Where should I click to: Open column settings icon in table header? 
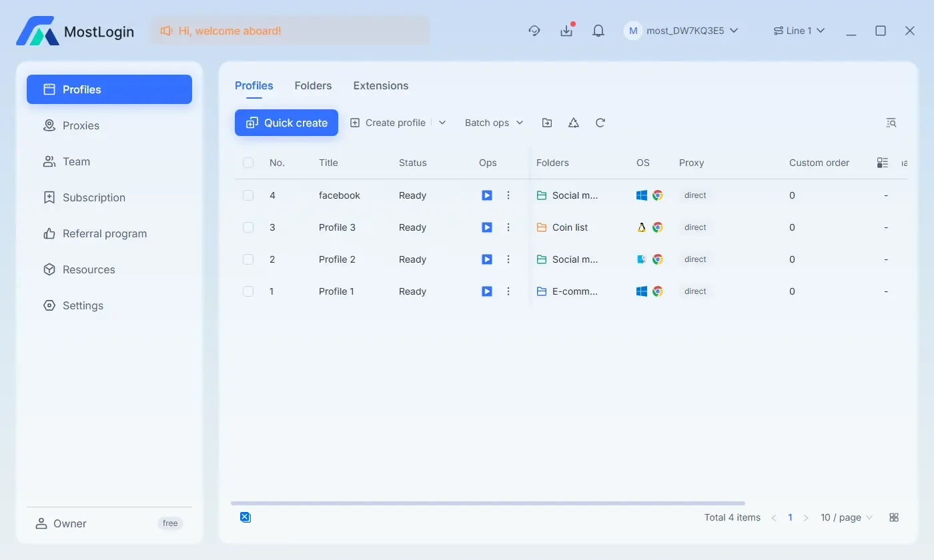(883, 163)
